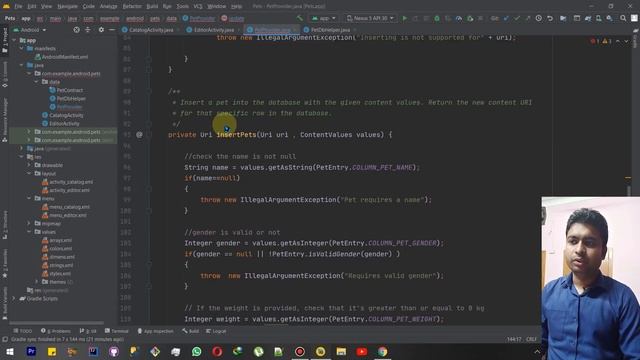
Task: Open the Terminal tool window
Action: [x=117, y=331]
